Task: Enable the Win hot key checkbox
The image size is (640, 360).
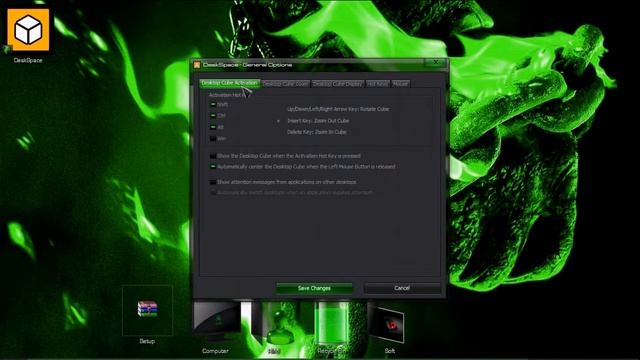Action: coord(213,138)
